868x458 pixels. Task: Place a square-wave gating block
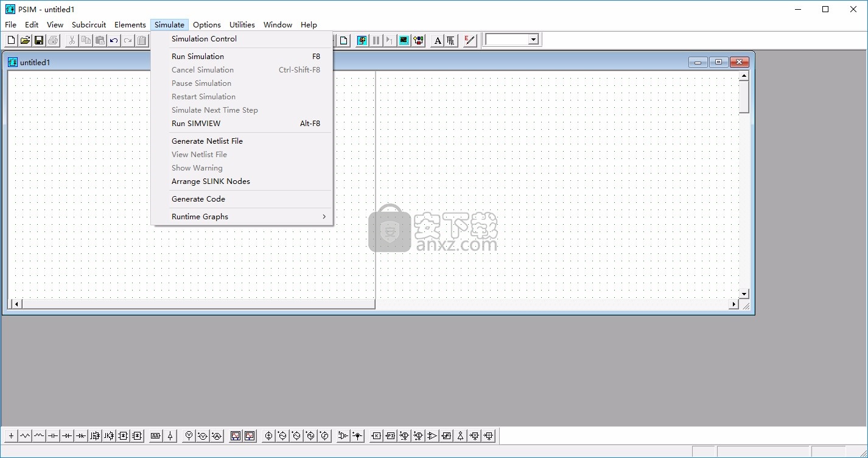pos(155,435)
